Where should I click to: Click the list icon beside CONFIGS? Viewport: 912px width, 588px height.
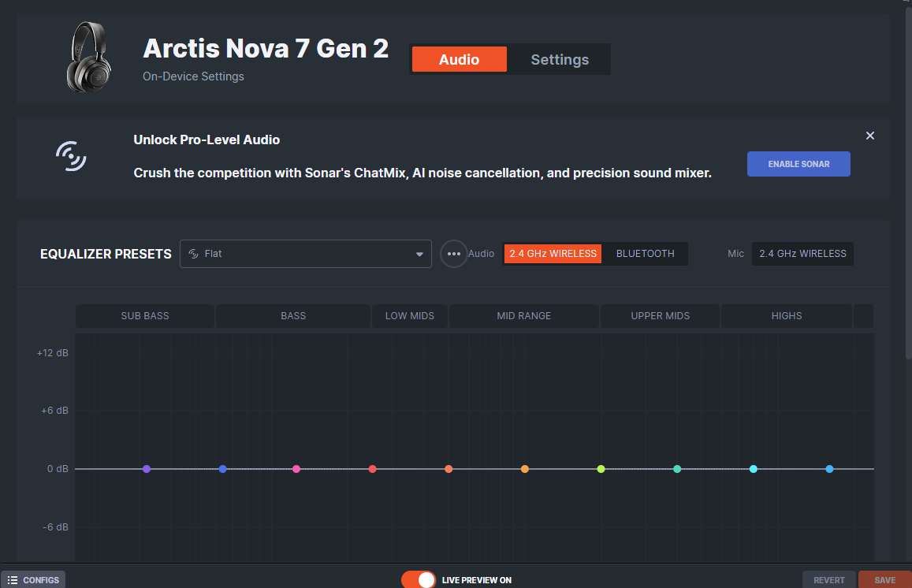click(12, 580)
